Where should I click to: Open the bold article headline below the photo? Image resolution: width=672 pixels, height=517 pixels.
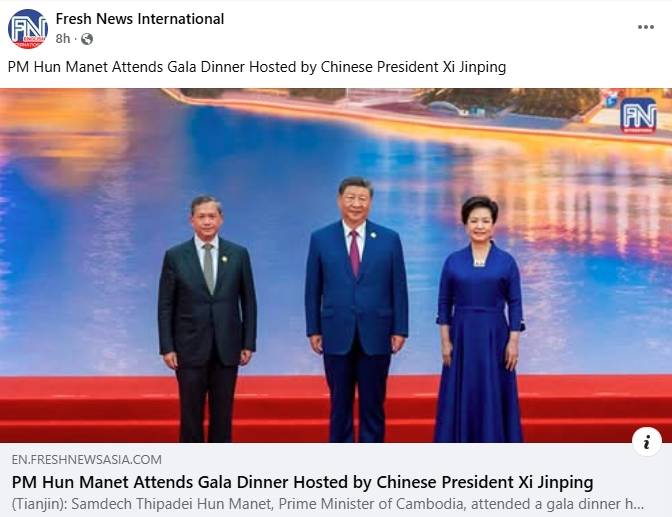point(303,482)
